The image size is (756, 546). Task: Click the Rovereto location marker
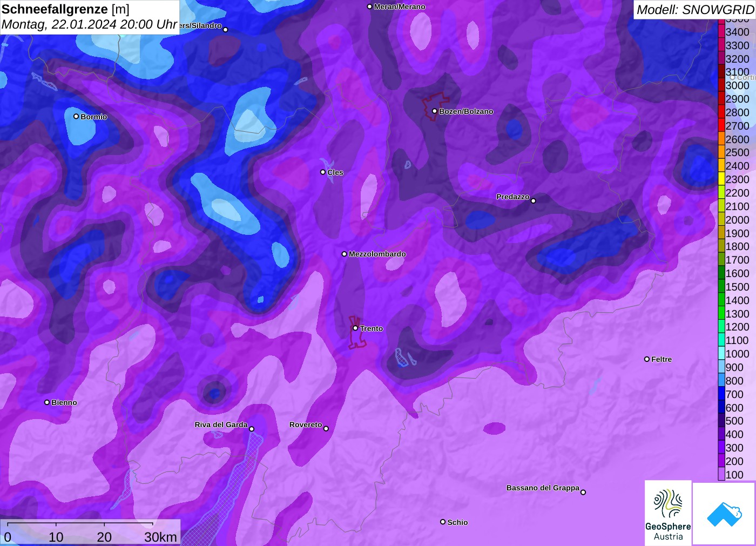(x=326, y=428)
